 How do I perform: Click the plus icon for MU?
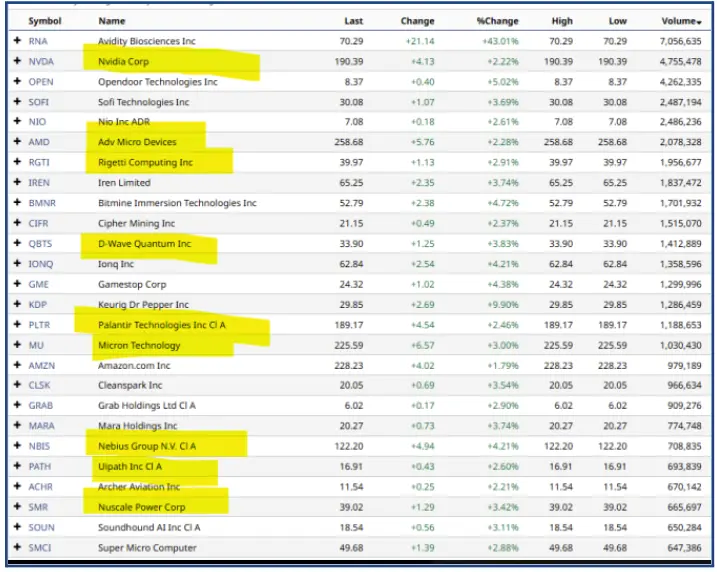17,346
